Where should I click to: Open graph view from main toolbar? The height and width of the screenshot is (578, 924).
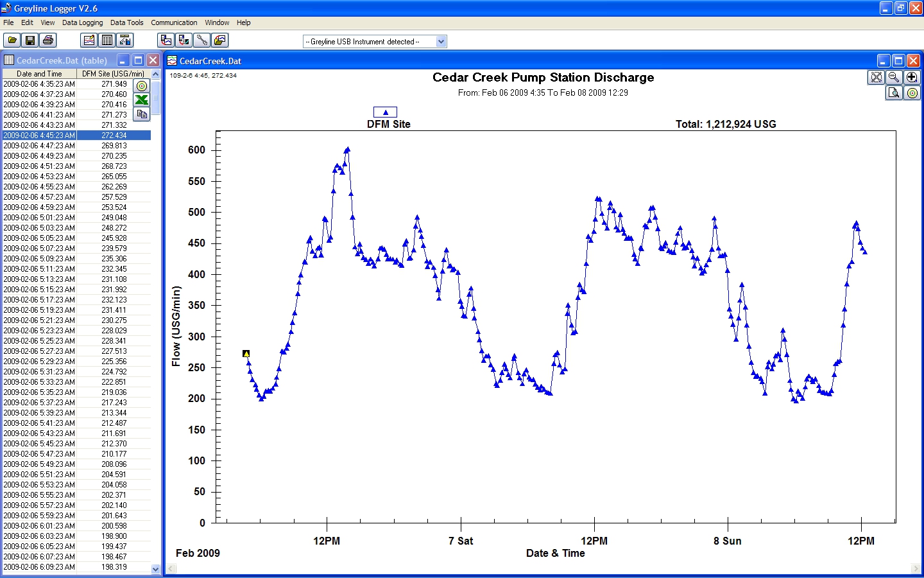89,40
